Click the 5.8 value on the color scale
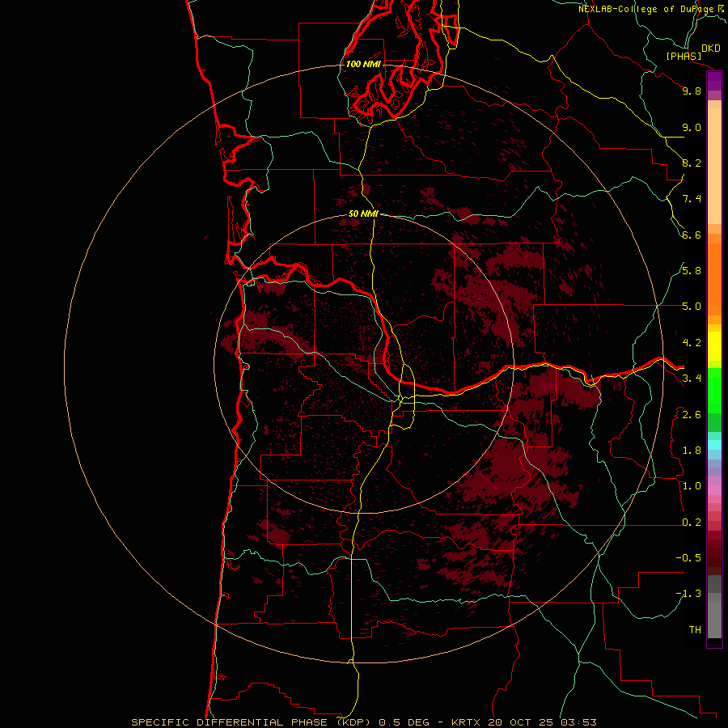The image size is (728, 728). tap(692, 271)
